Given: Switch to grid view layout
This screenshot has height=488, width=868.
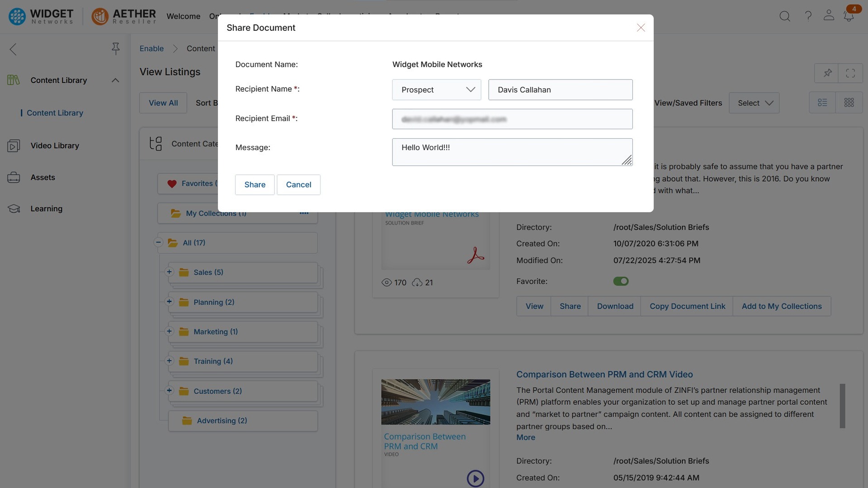Looking at the screenshot, I should [849, 103].
